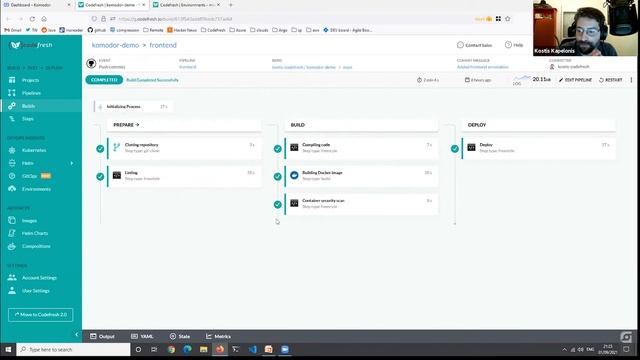Open the frontend breadcrumb link
This screenshot has width=640, height=360.
coord(163,45)
